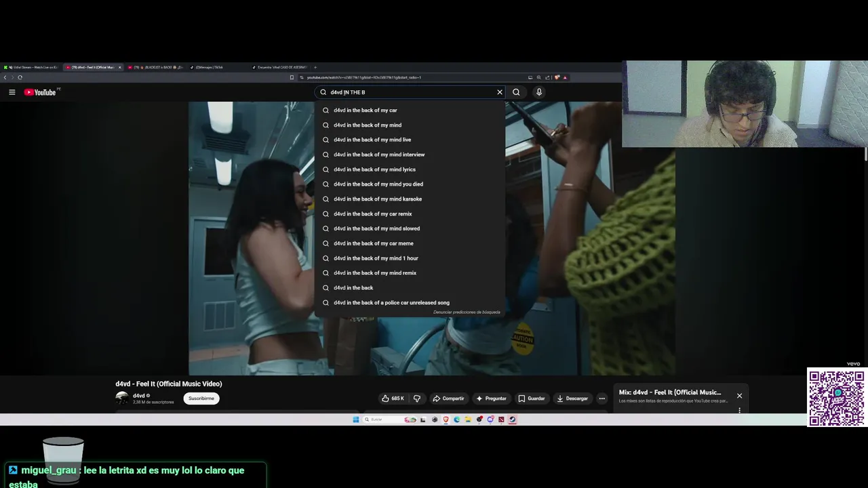Clear the search box with the X
Image resolution: width=868 pixels, height=488 pixels.
500,92
